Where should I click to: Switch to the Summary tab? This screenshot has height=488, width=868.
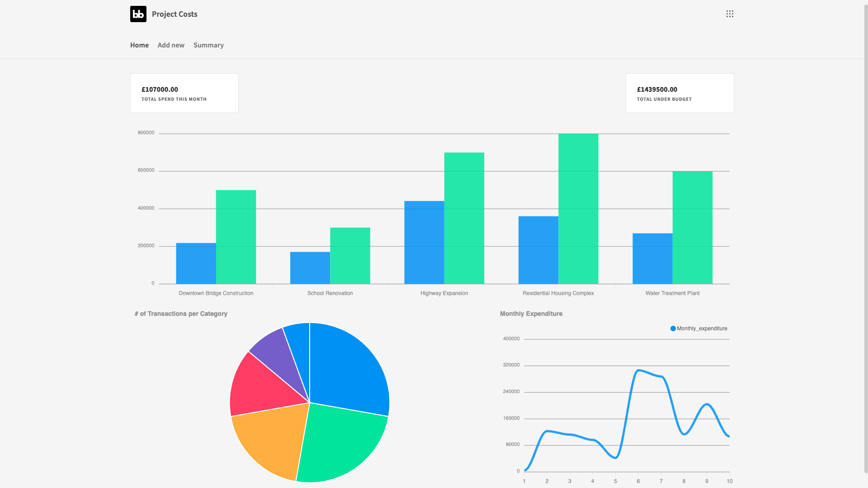point(208,45)
